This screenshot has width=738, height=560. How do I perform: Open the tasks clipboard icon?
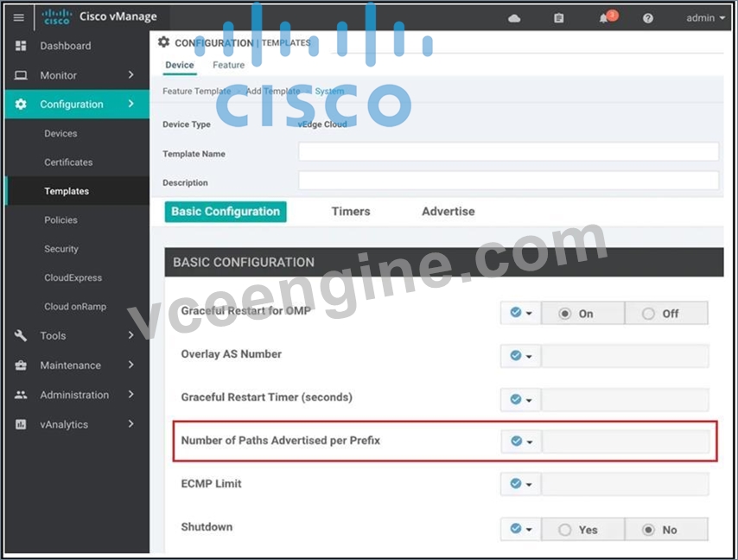[558, 18]
